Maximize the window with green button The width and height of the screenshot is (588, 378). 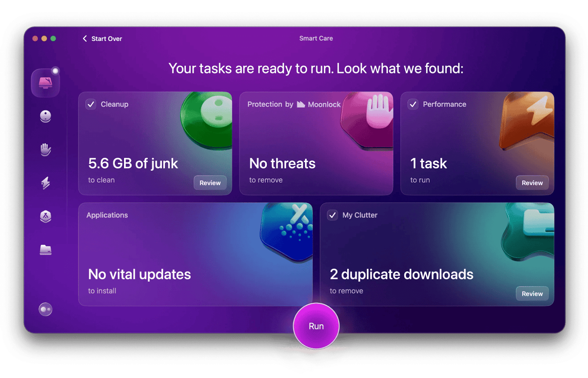coord(53,38)
